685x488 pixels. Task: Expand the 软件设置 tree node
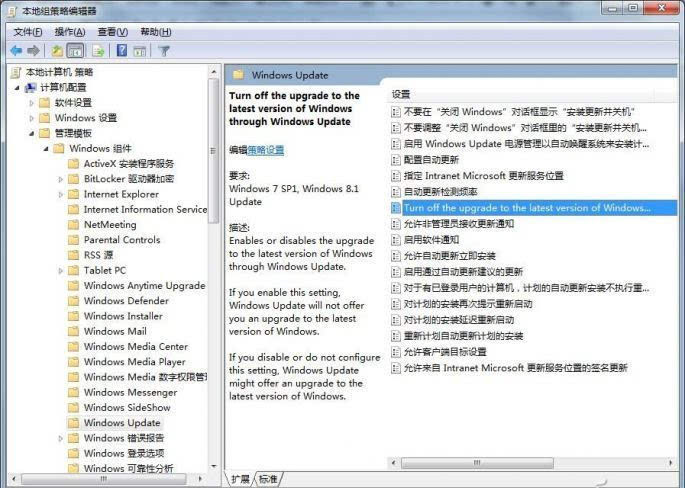tap(31, 103)
